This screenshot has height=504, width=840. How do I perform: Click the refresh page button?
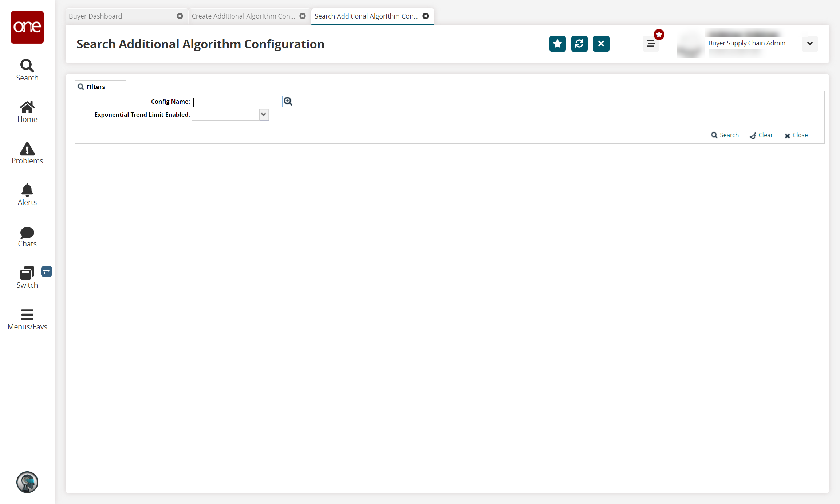(x=579, y=44)
